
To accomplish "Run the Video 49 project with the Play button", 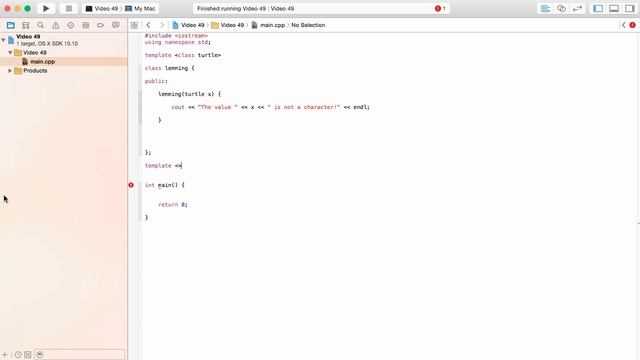I will [x=46, y=9].
